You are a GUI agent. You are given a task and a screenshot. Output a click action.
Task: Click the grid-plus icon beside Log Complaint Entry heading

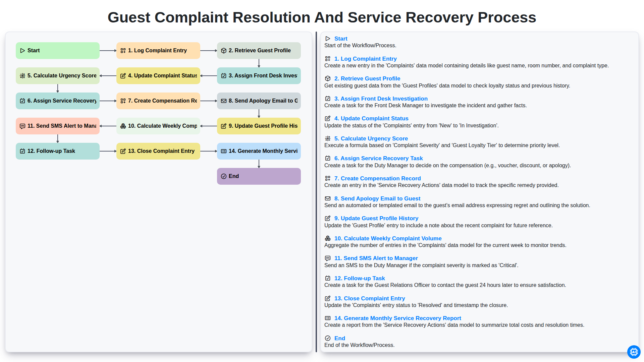(x=328, y=59)
